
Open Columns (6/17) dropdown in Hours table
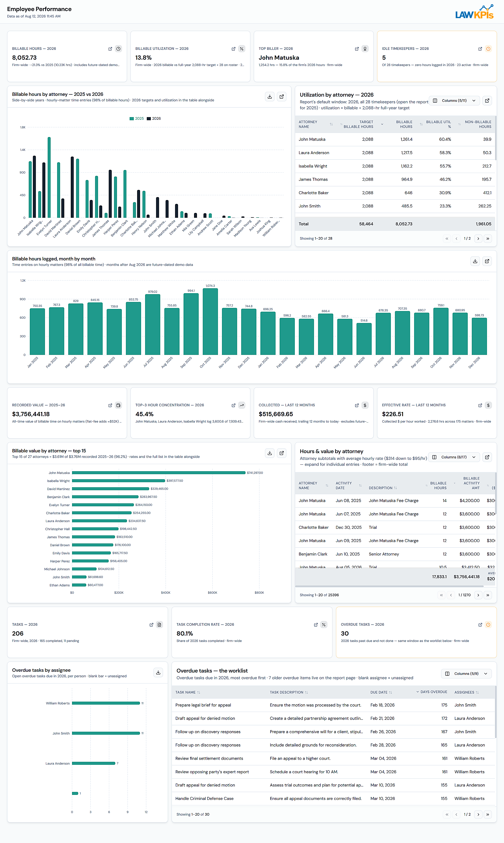454,457
